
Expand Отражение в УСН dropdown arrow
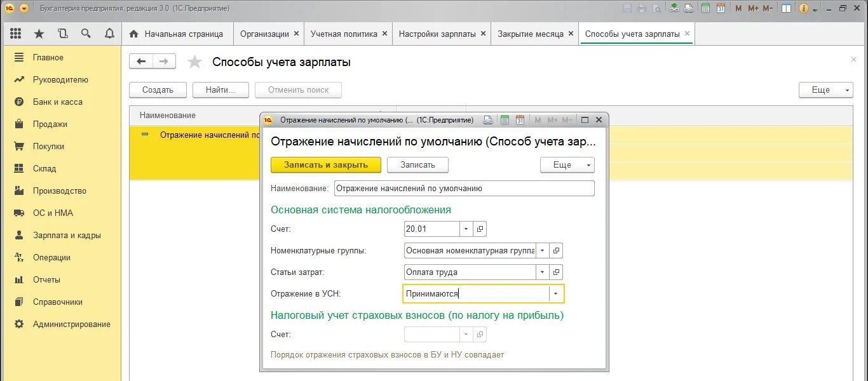556,293
